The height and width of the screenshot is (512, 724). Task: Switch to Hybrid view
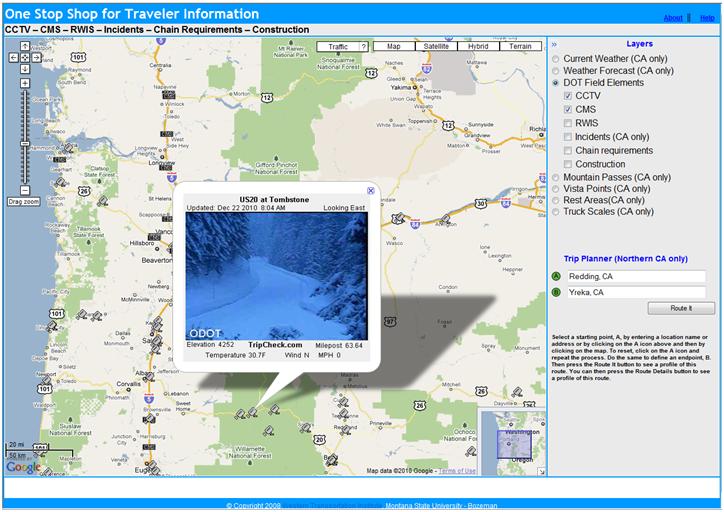click(478, 46)
